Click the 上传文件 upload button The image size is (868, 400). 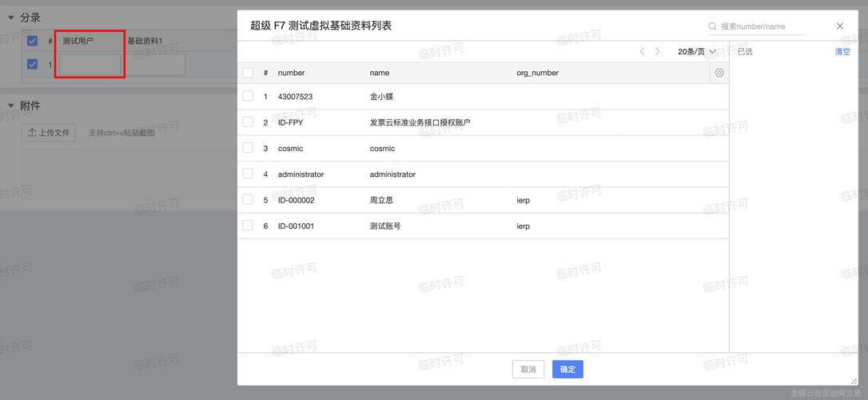(x=49, y=133)
